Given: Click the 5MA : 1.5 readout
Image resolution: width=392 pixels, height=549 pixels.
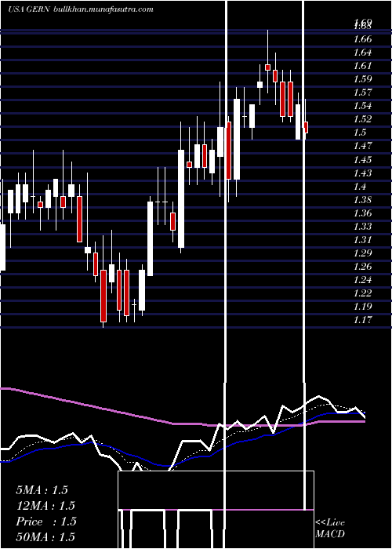Looking at the screenshot, I should 42,490.
